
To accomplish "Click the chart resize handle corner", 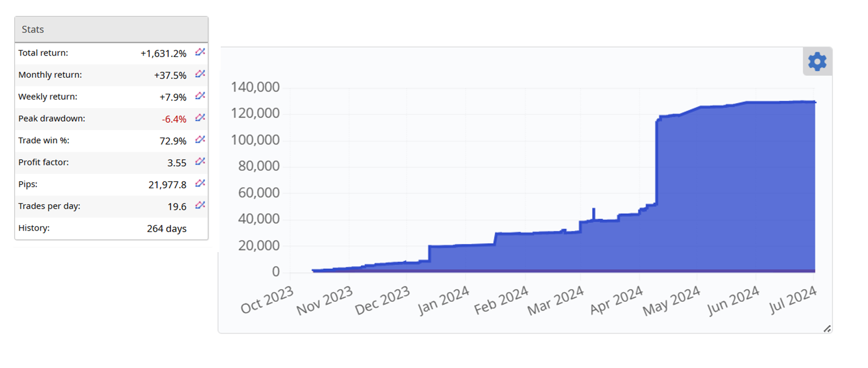I will tap(827, 329).
